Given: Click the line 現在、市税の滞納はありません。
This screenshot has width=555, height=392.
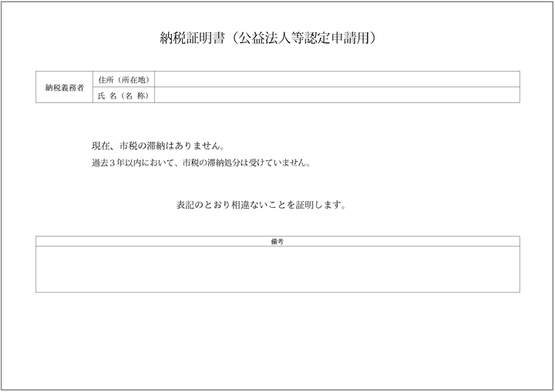Looking at the screenshot, I should pyautogui.click(x=157, y=146).
